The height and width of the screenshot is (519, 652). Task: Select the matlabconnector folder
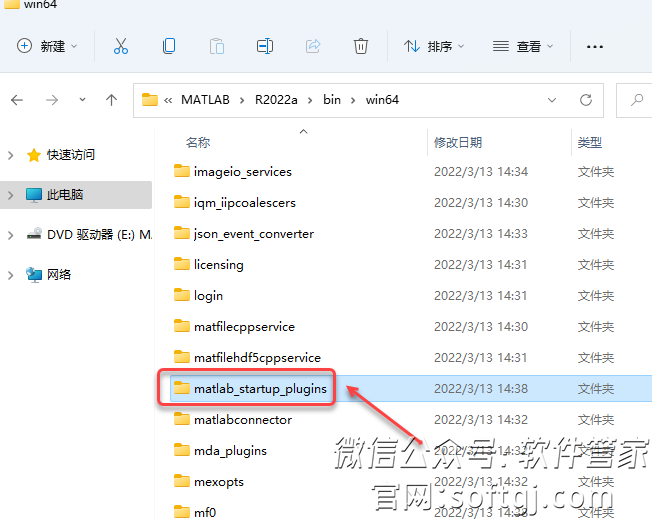[x=243, y=420]
